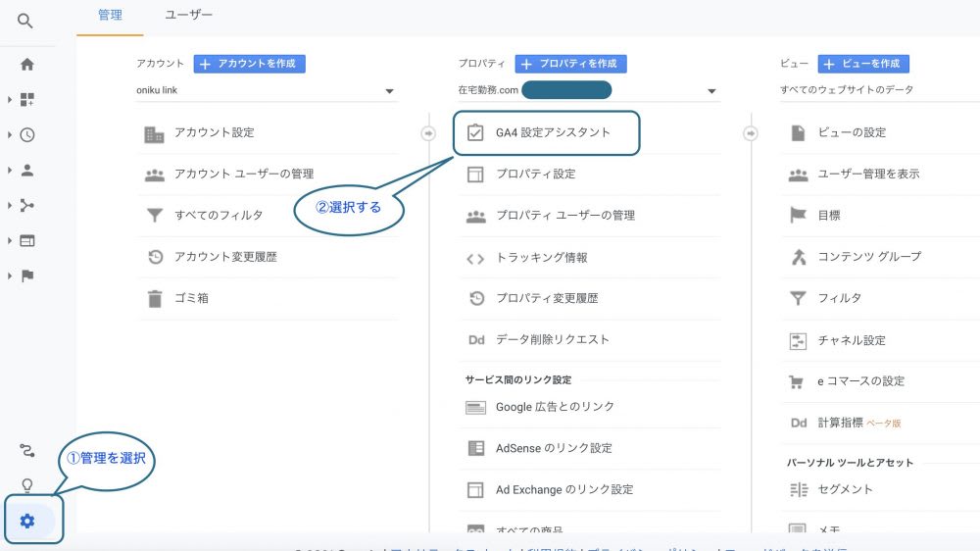The height and width of the screenshot is (551, 980).
Task: Go to Home via house icon
Action: (x=26, y=65)
